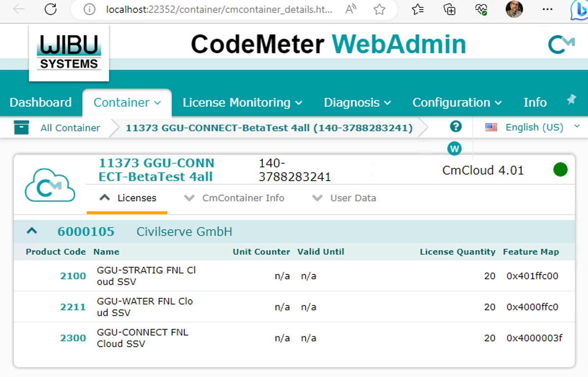Open the License Monitoring menu

point(242,103)
